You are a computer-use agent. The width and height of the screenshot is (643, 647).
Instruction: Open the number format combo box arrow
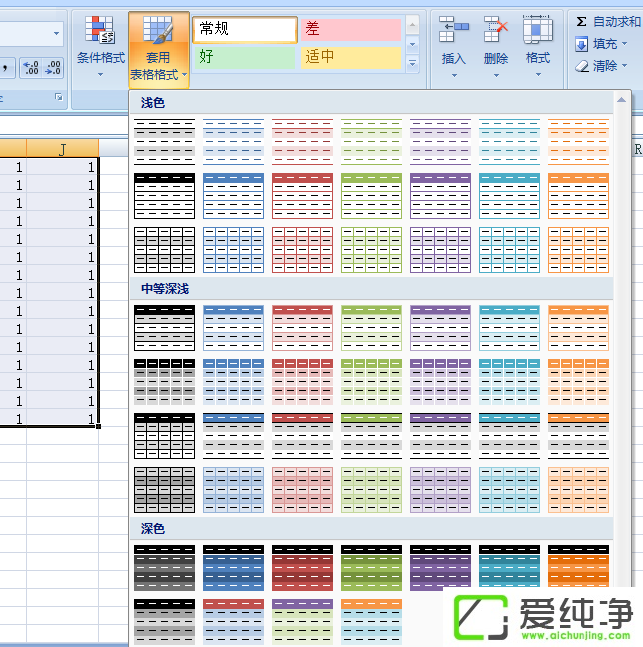click(57, 33)
